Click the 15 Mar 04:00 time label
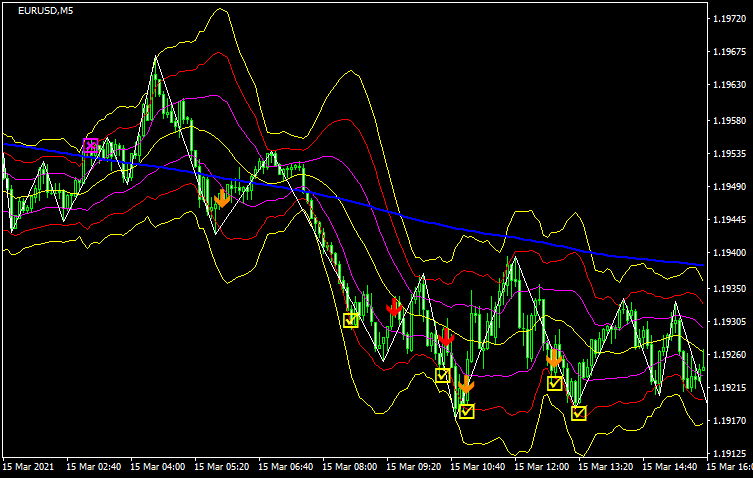Image resolution: width=753 pixels, height=478 pixels. 158,466
